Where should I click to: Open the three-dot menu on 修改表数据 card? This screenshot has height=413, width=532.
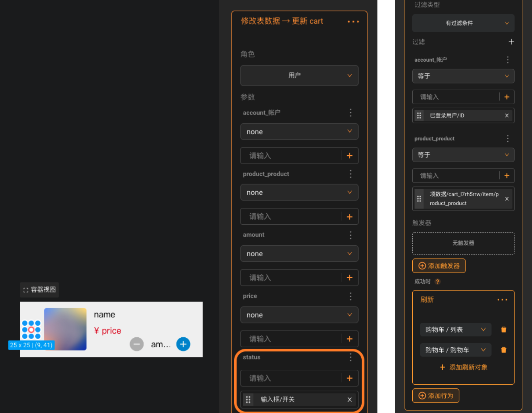[x=353, y=22]
